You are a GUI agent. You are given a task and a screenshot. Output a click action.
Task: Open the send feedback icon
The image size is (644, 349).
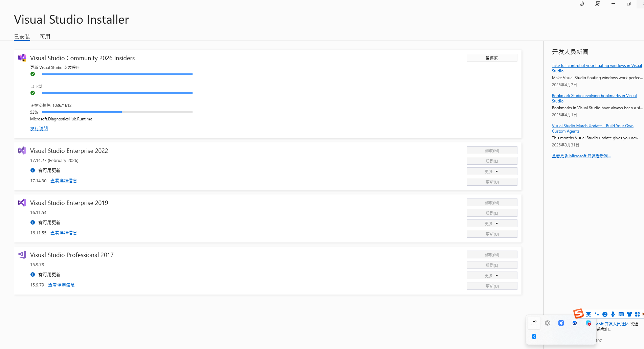point(598,4)
